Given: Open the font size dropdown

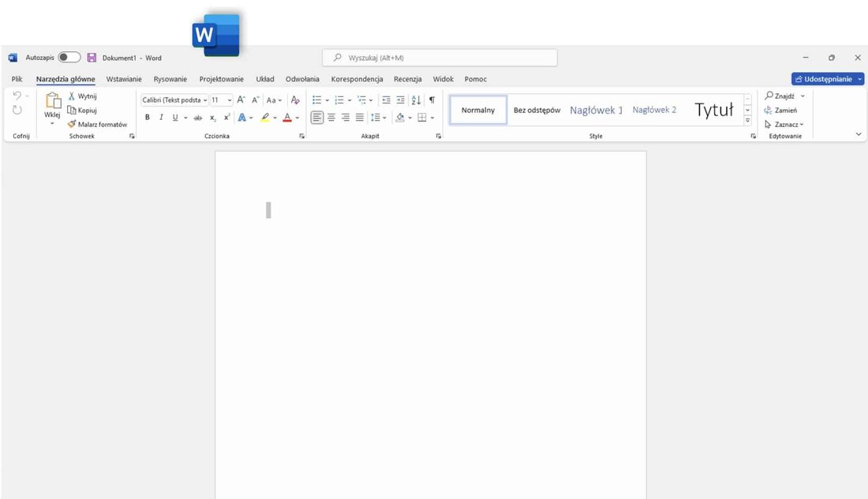Looking at the screenshot, I should point(229,99).
